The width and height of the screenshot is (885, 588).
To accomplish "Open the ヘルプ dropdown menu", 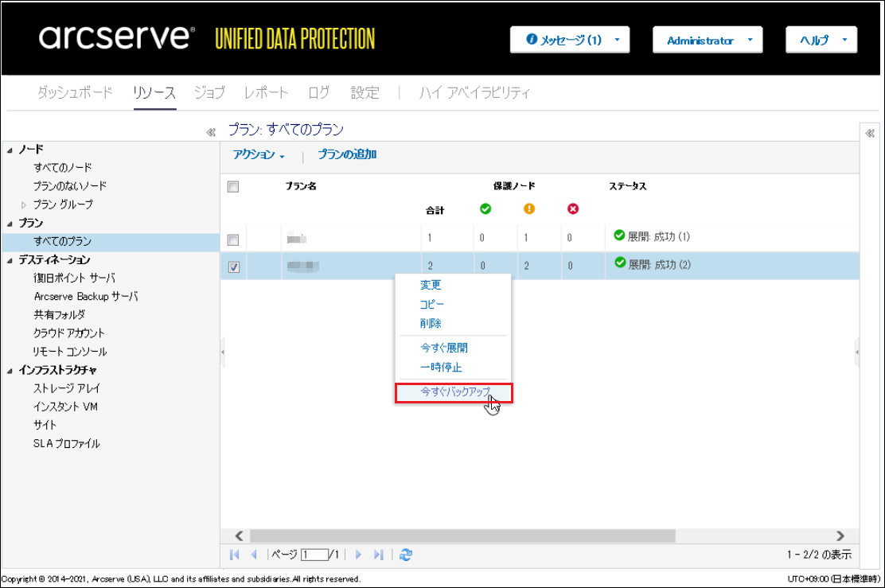I will 821,40.
